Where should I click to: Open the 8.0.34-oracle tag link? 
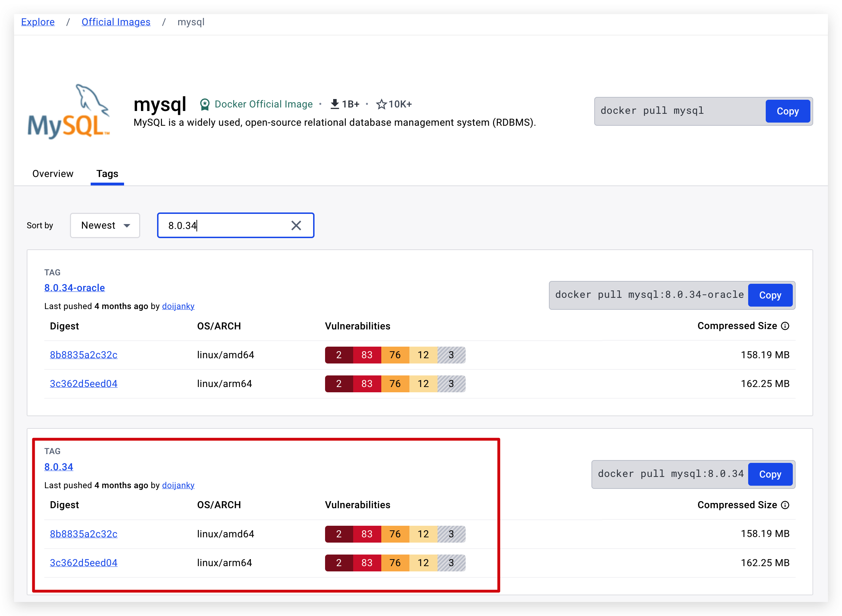pos(74,288)
